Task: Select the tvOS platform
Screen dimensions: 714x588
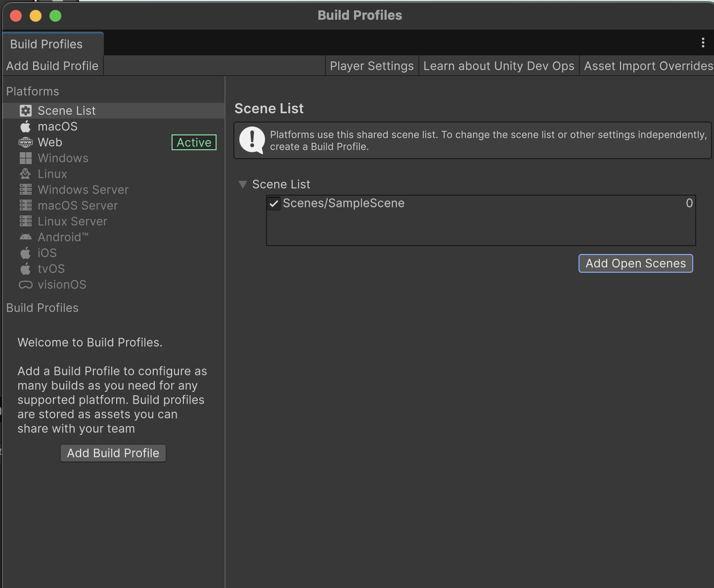Action: pyautogui.click(x=114, y=269)
